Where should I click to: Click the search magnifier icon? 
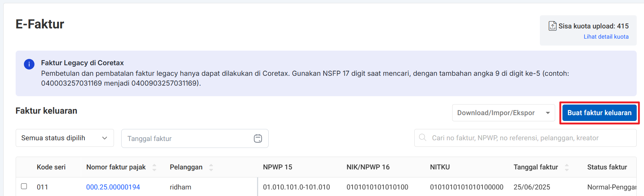(x=423, y=138)
